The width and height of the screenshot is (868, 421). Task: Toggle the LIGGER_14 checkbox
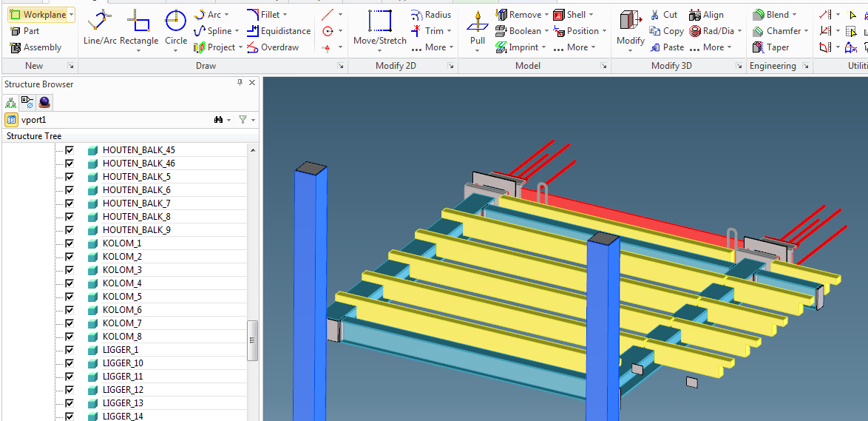[69, 416]
